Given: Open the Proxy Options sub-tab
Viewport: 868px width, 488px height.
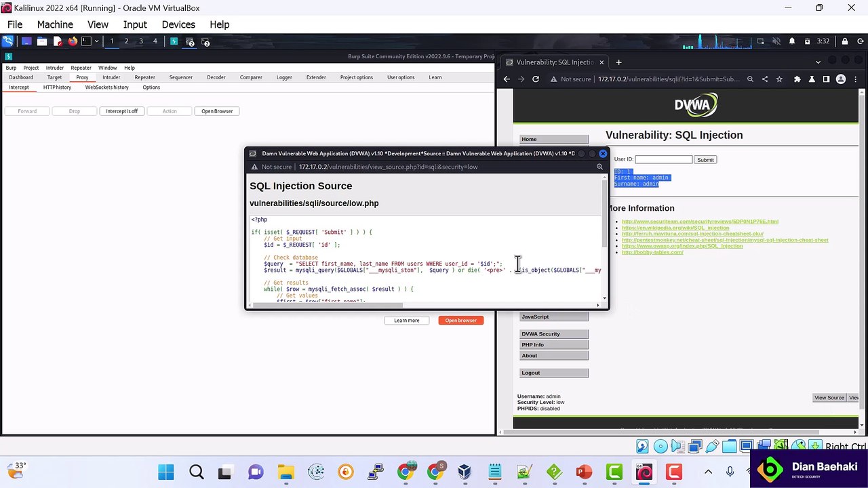Looking at the screenshot, I should pyautogui.click(x=151, y=87).
